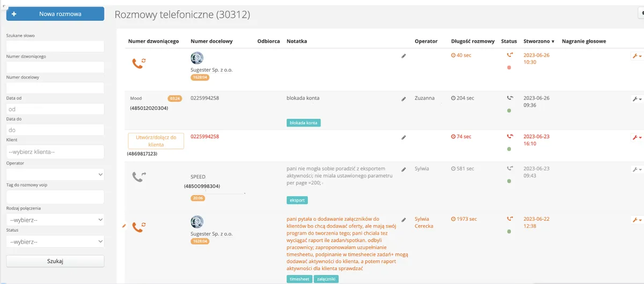Click the red status dot in the 10:30 row

tap(509, 68)
